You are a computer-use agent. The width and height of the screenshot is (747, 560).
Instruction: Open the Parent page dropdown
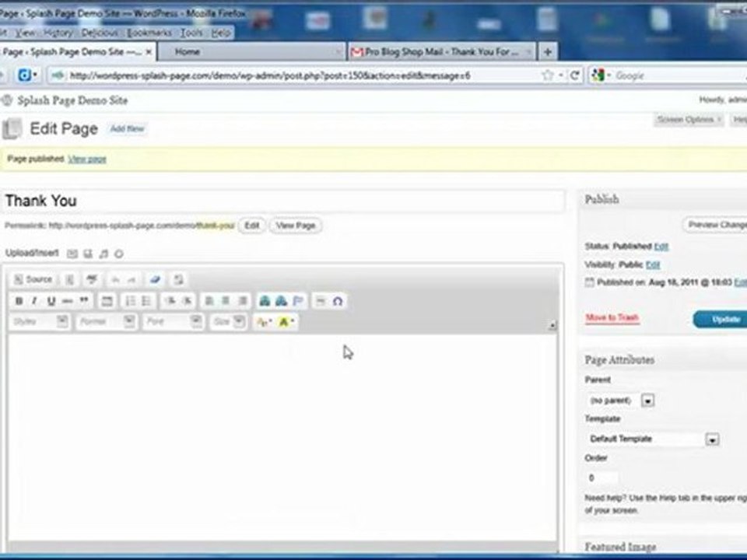[x=620, y=401]
